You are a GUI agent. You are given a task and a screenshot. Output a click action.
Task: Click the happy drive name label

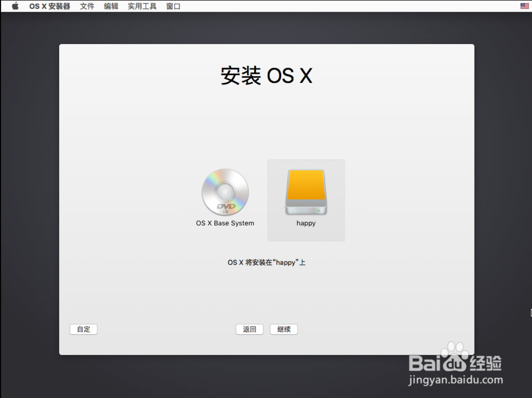coord(306,223)
